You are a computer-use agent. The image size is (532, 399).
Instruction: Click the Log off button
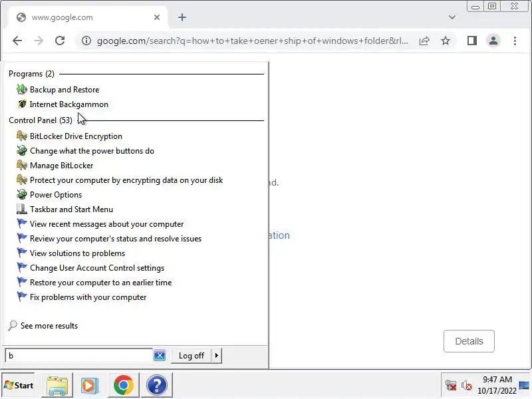(191, 355)
